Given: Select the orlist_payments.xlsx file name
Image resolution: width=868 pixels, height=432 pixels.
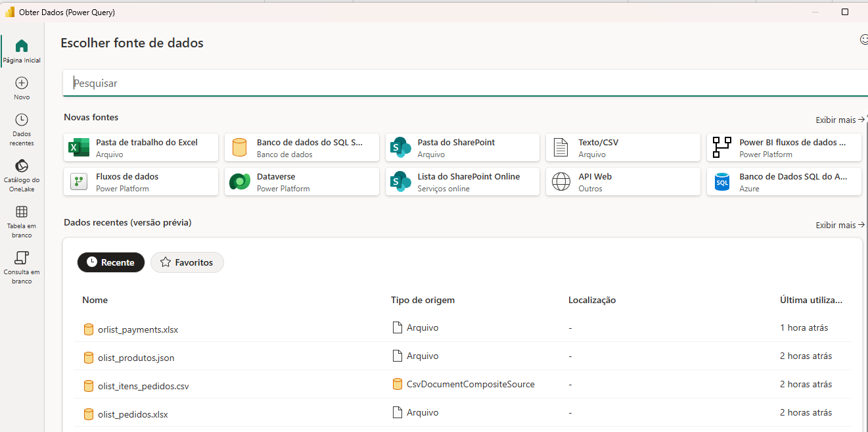Looking at the screenshot, I should pos(138,329).
